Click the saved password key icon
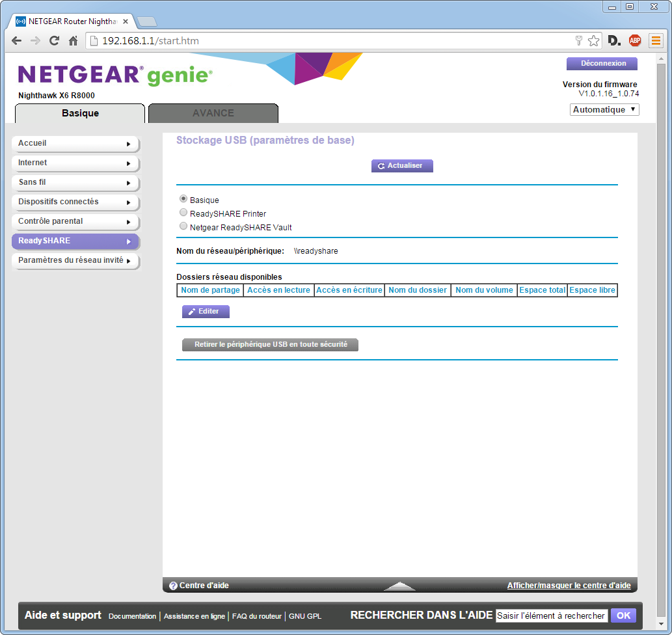 click(578, 41)
